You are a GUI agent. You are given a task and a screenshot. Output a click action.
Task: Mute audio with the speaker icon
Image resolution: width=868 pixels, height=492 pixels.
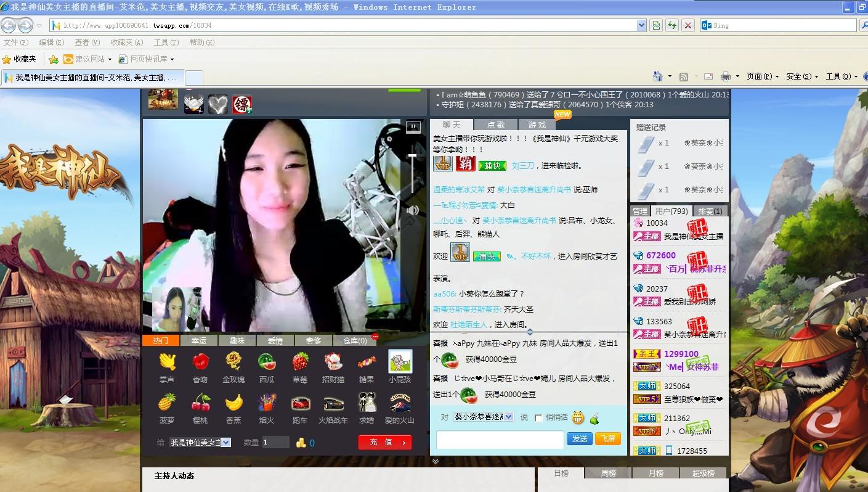413,210
